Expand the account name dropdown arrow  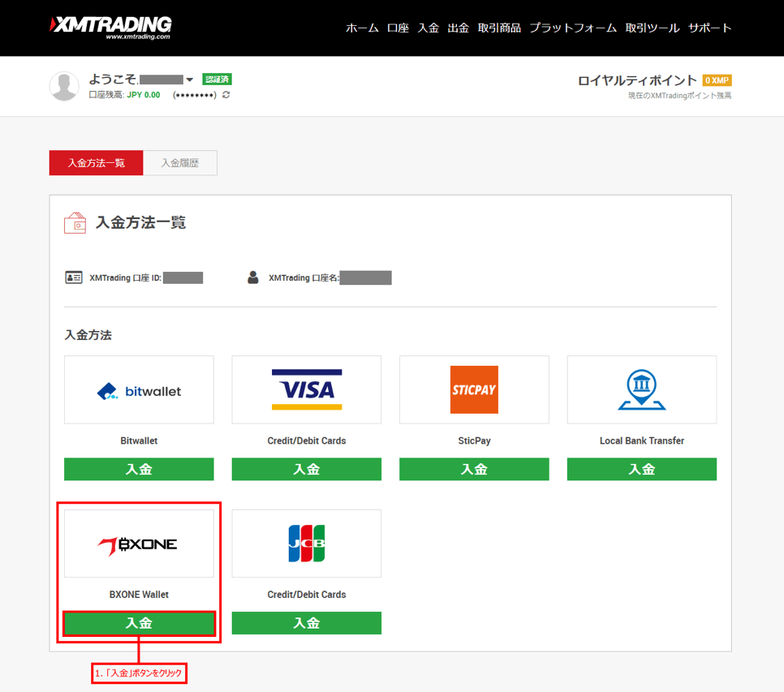pos(189,80)
